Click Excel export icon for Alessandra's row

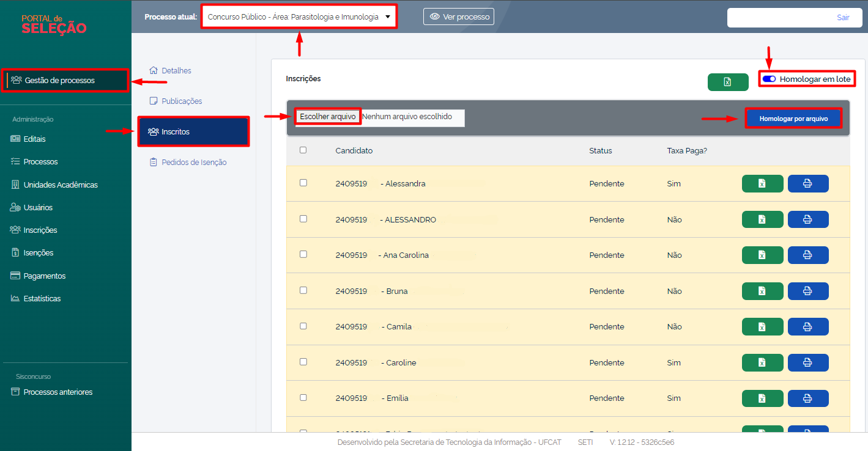(x=762, y=183)
